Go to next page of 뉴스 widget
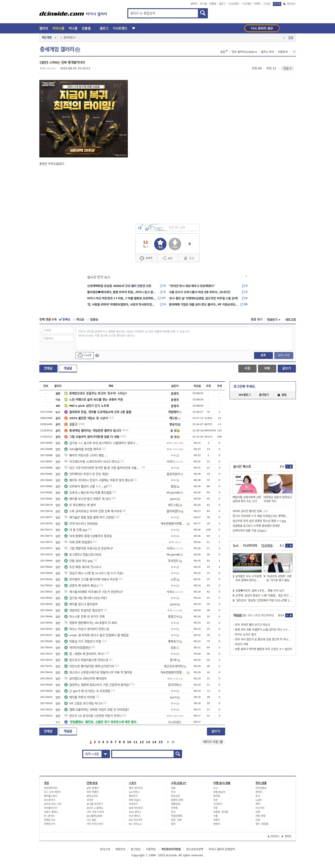Viewport: 335px width, 868px height. tap(291, 546)
